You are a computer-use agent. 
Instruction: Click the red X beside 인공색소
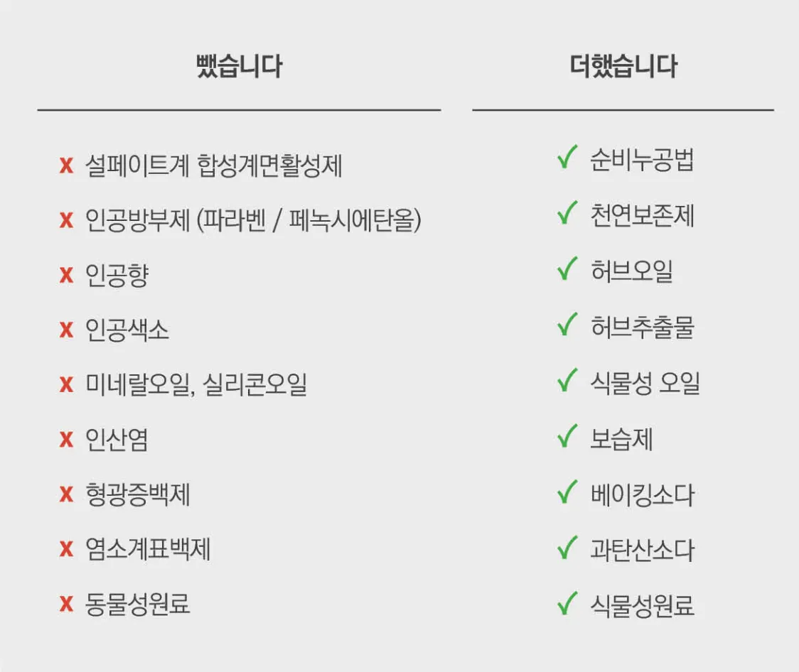(66, 330)
